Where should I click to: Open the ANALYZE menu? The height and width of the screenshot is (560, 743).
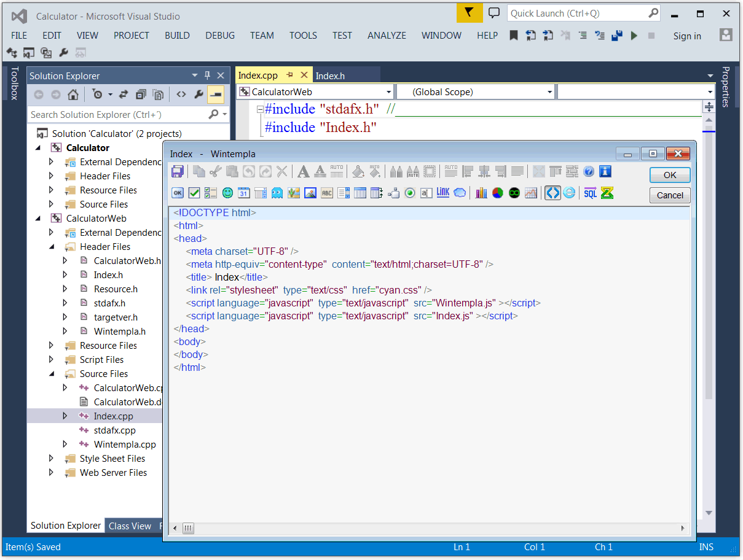point(387,35)
